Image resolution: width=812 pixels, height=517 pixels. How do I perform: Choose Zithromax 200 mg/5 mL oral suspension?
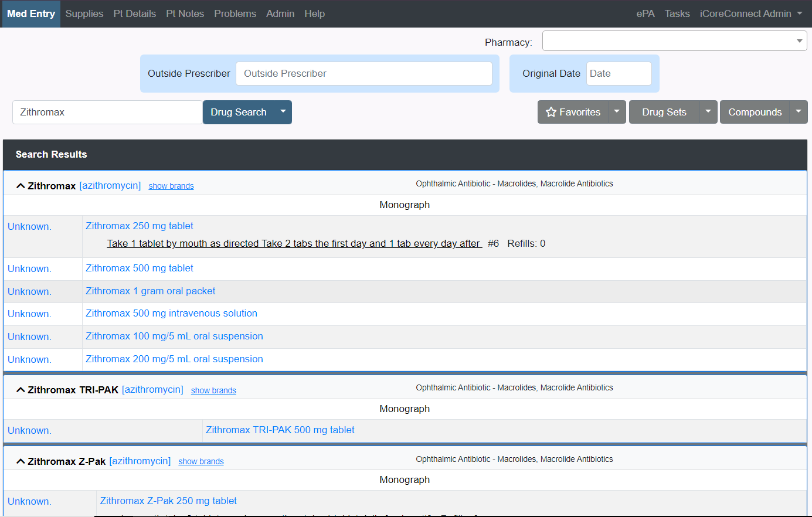[x=174, y=359]
